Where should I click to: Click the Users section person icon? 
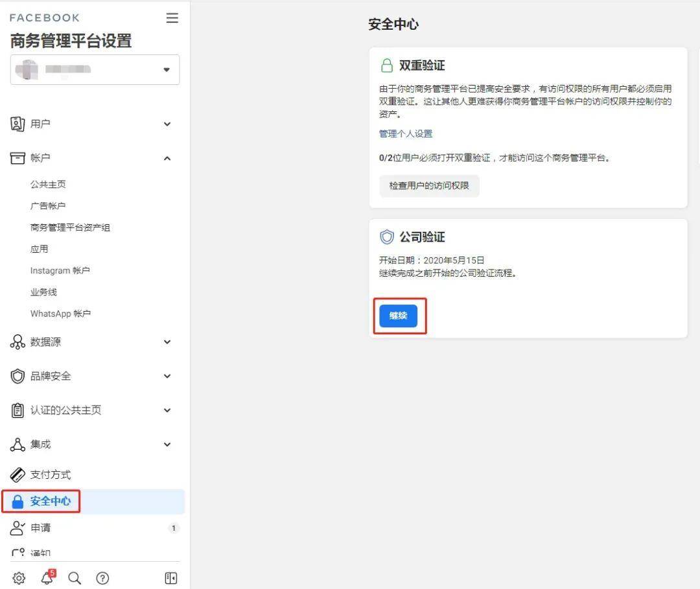coord(17,124)
